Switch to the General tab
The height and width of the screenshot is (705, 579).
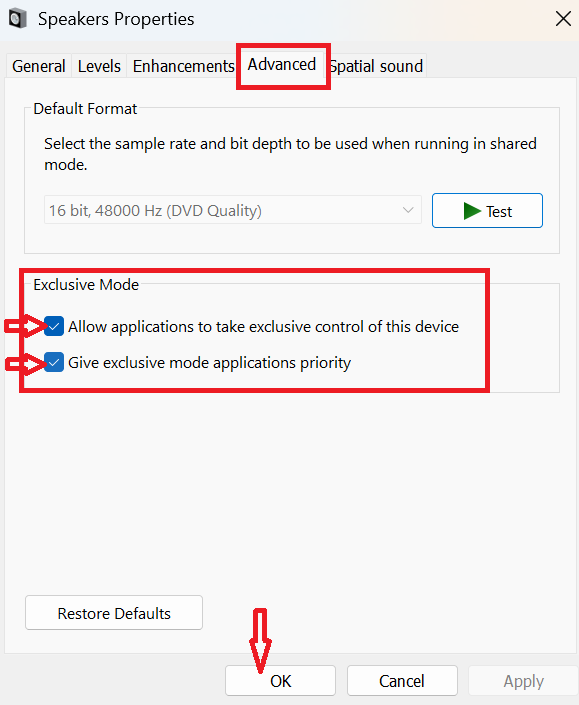tap(39, 66)
